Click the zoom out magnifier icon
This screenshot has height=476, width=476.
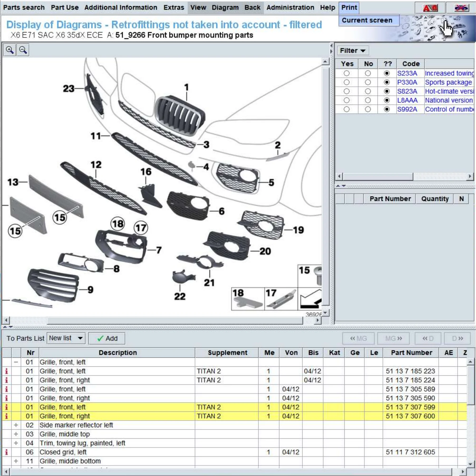pyautogui.click(x=23, y=50)
